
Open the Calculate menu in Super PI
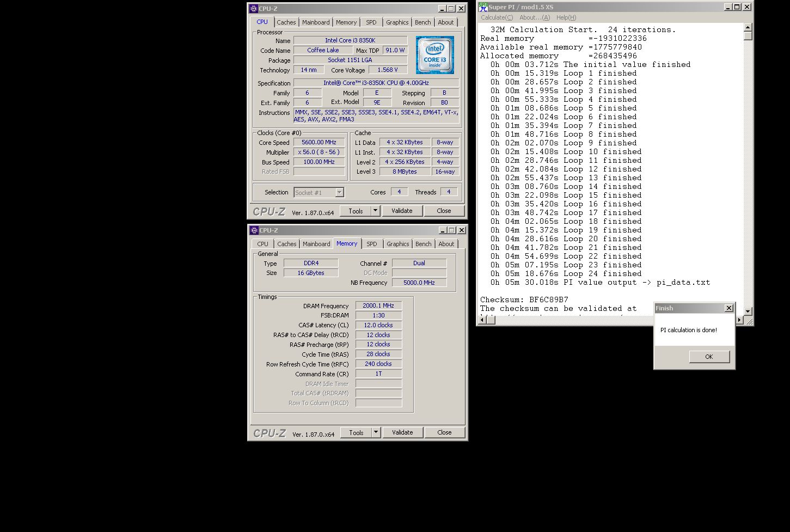[x=497, y=17]
